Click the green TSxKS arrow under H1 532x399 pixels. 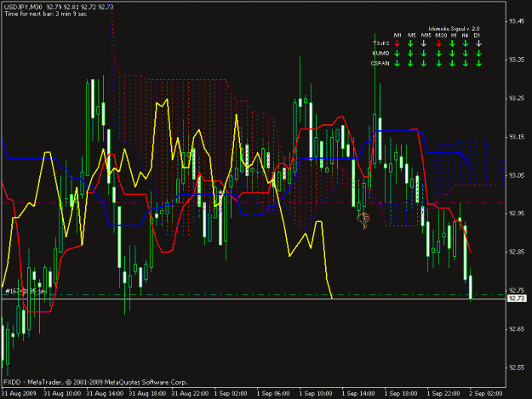pos(452,43)
